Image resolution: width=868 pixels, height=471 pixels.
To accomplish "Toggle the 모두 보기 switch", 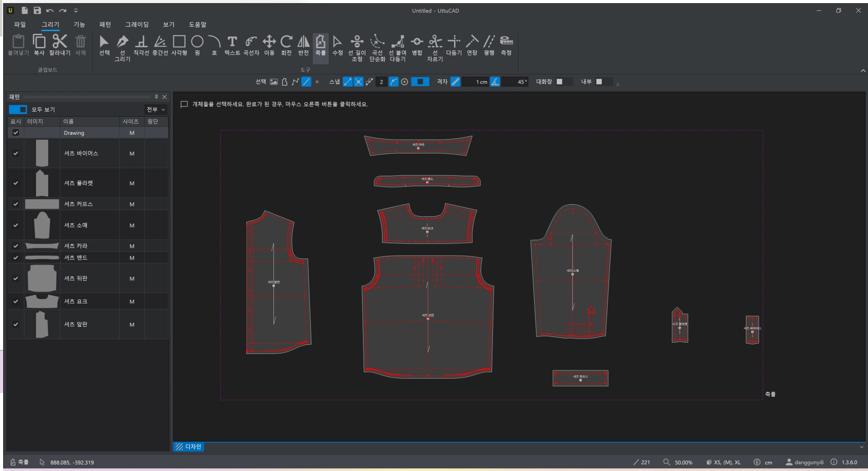I will (18, 110).
